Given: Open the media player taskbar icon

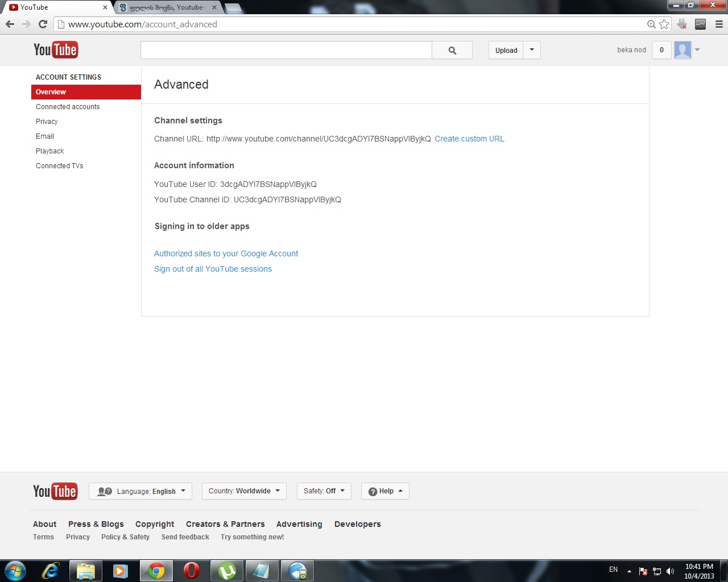Looking at the screenshot, I should point(121,571).
